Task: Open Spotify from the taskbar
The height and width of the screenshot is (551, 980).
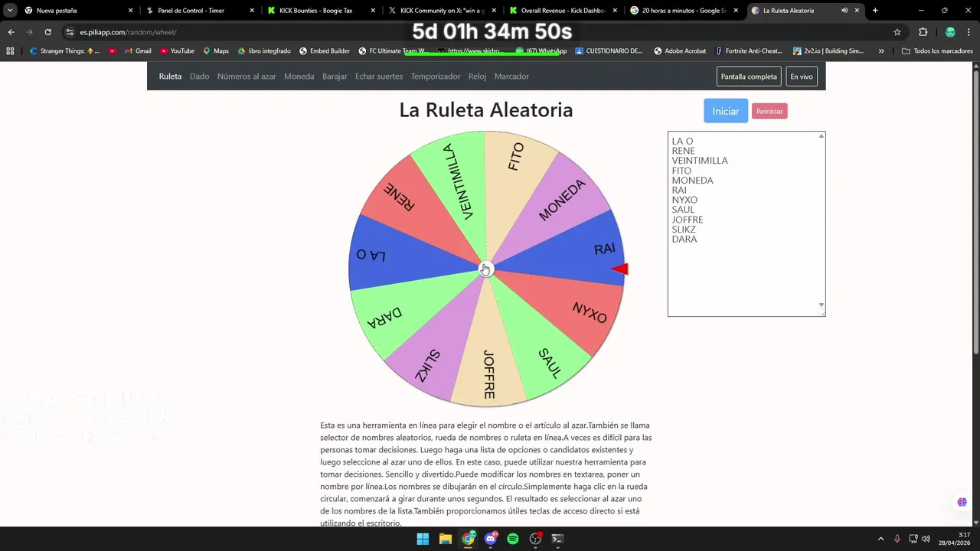Action: pos(513,539)
